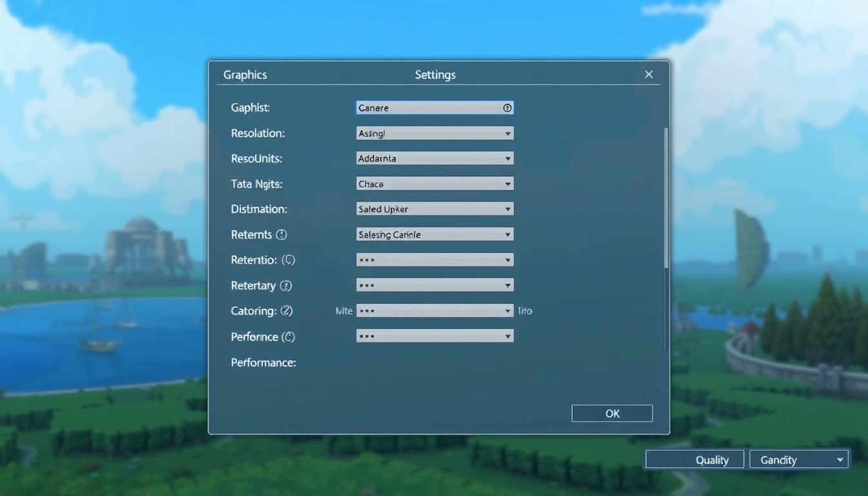Click the icon beside the Perfonce label
Image resolution: width=868 pixels, height=496 pixels.
289,336
